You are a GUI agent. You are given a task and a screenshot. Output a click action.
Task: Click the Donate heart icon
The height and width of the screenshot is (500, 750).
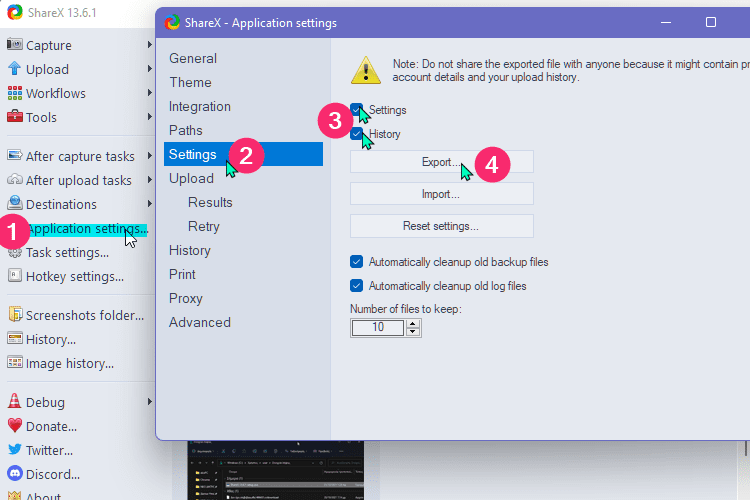[x=14, y=425]
